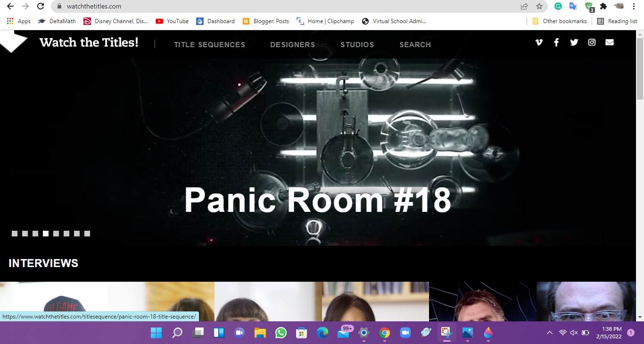The width and height of the screenshot is (644, 344).
Task: View site info via the padlock icon
Action: click(x=59, y=7)
